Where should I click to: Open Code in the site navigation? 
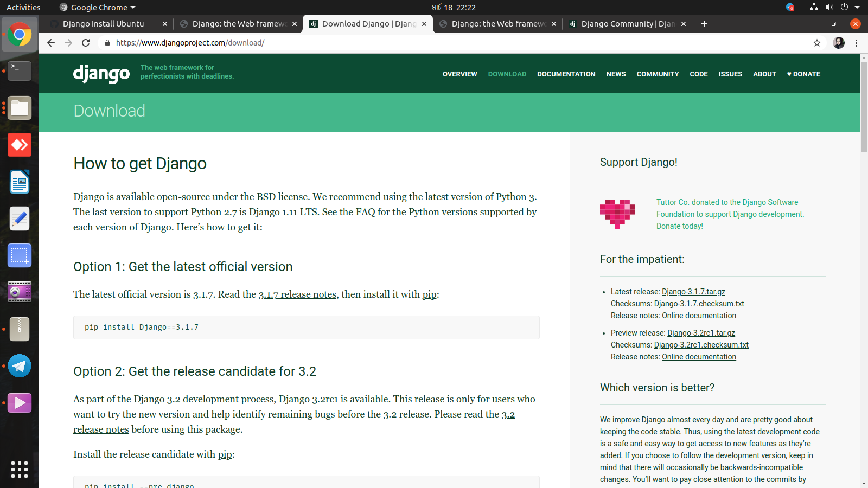tap(699, 74)
